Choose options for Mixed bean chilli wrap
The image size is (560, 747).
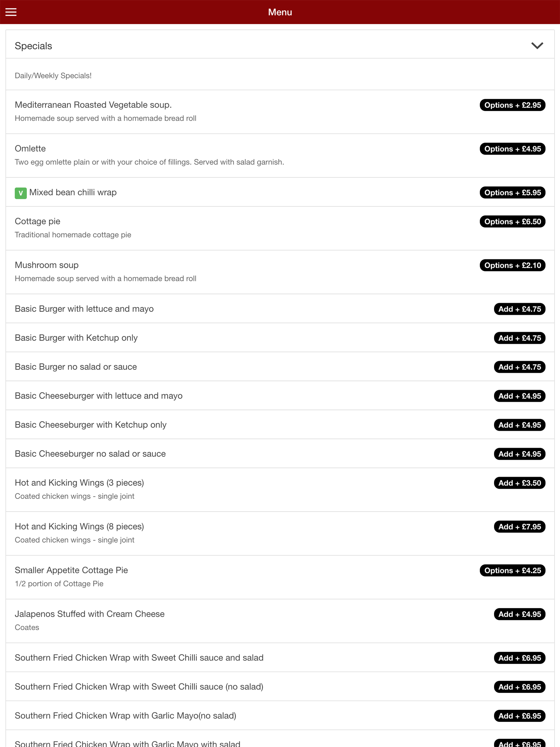(512, 192)
